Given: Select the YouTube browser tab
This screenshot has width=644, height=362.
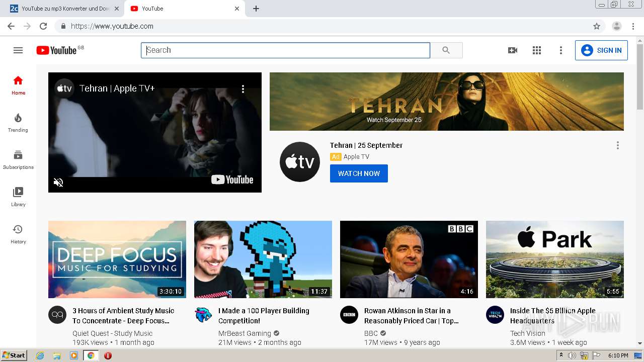Looking at the screenshot, I should (x=184, y=9).
